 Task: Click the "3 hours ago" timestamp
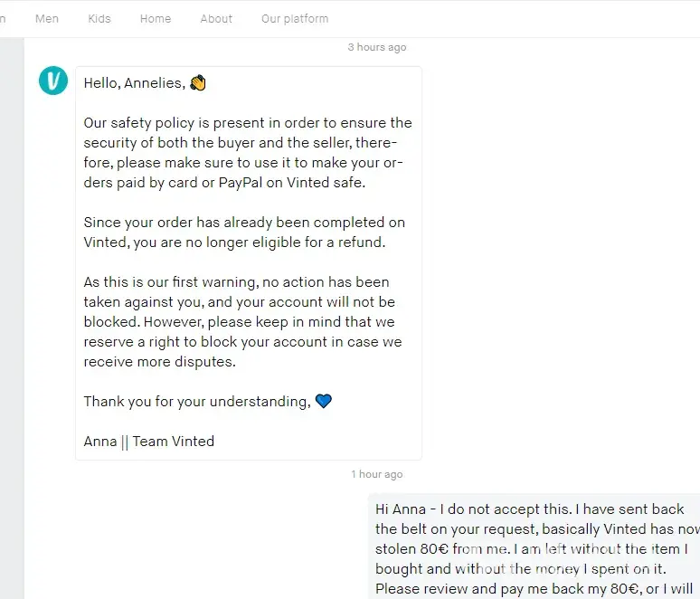pyautogui.click(x=377, y=47)
